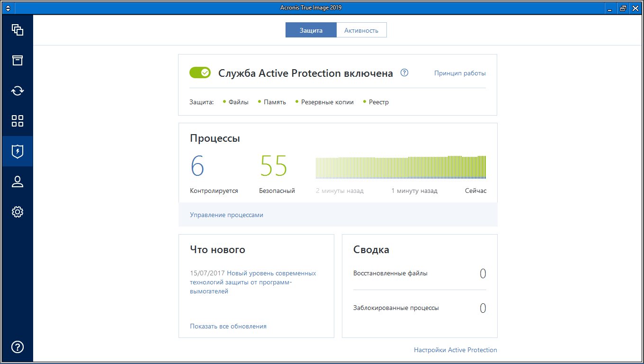This screenshot has height=364, width=644.
Task: Click the processes activity bar chart
Action: coord(401,167)
